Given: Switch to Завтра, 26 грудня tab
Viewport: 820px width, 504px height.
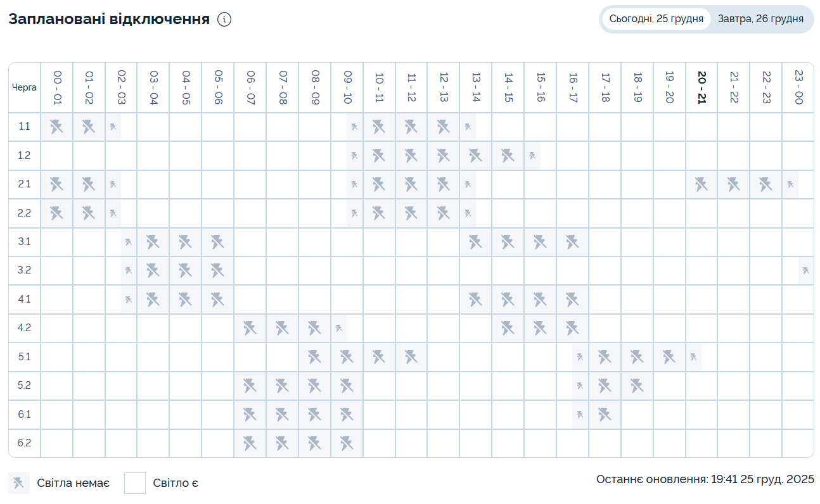Looking at the screenshot, I should coord(760,19).
